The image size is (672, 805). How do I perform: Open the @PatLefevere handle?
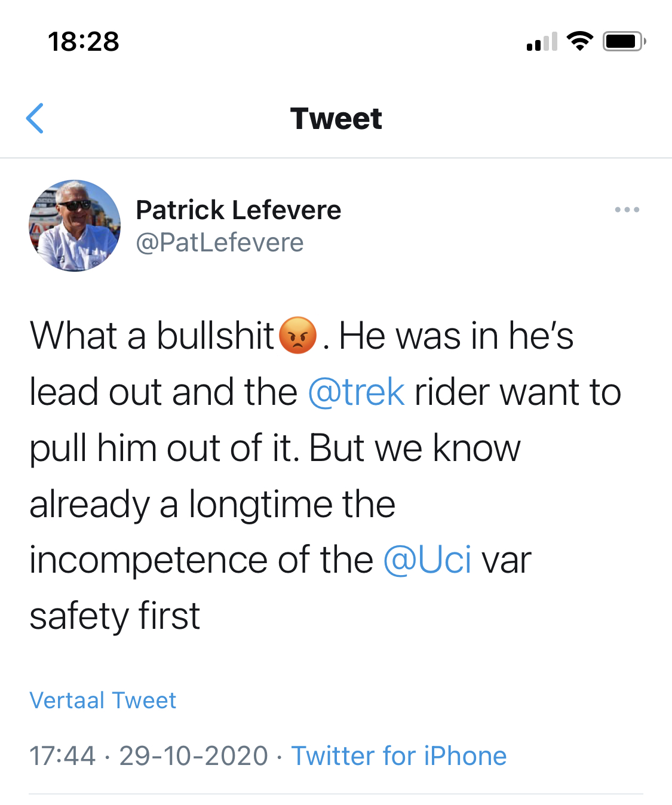click(x=220, y=242)
